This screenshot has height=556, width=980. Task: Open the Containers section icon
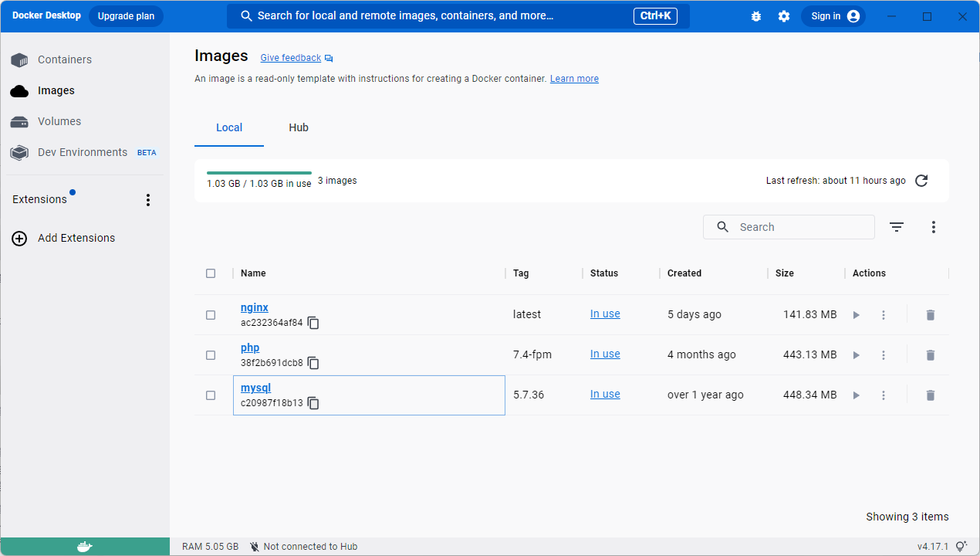point(19,59)
